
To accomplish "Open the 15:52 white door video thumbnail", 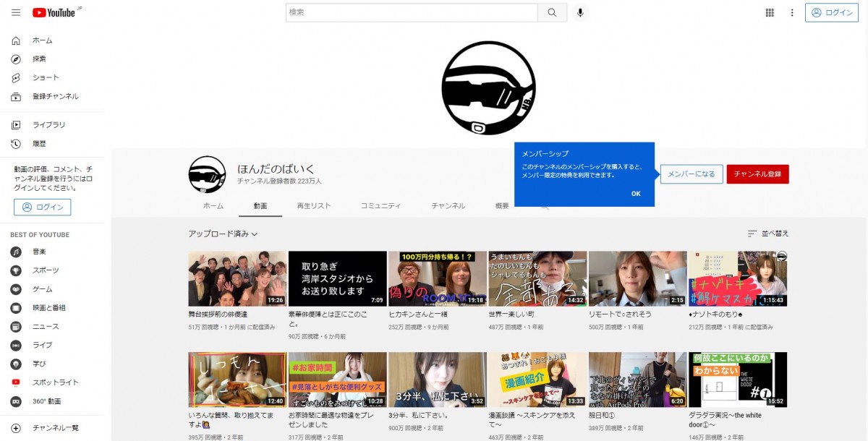I will [738, 380].
